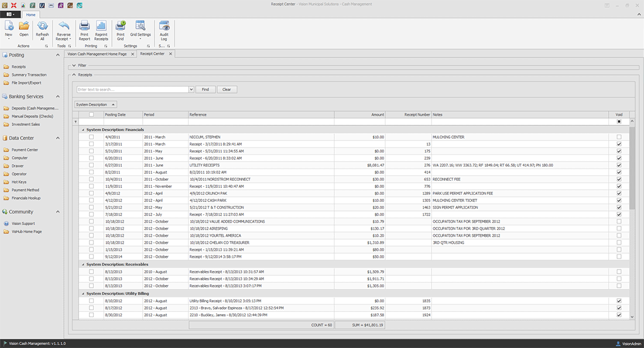Image resolution: width=644 pixels, height=348 pixels.
Task: Collapse the Data Center sidebar section
Action: coord(58,138)
